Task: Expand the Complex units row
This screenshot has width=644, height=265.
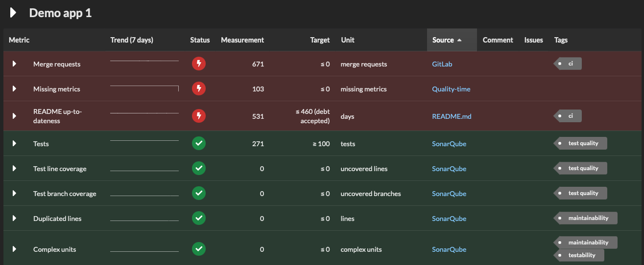Action: [15, 249]
